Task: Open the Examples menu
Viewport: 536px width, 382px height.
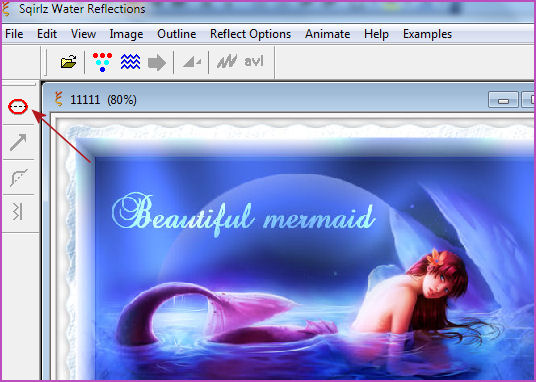Action: pyautogui.click(x=427, y=34)
